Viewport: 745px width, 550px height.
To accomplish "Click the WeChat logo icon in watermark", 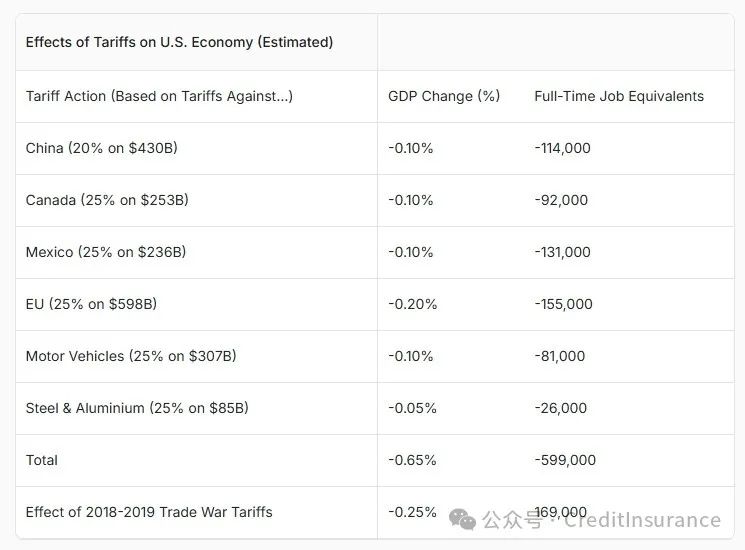I will pyautogui.click(x=462, y=519).
